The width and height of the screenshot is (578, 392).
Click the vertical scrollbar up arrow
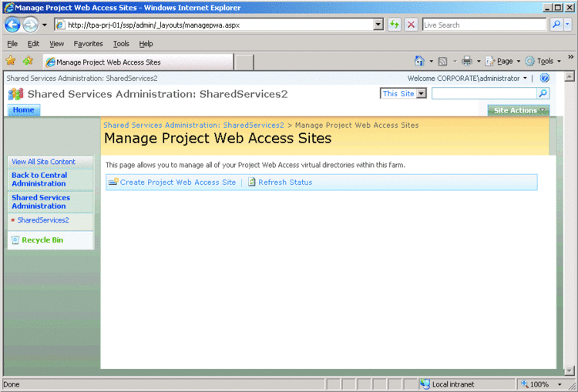coord(570,77)
